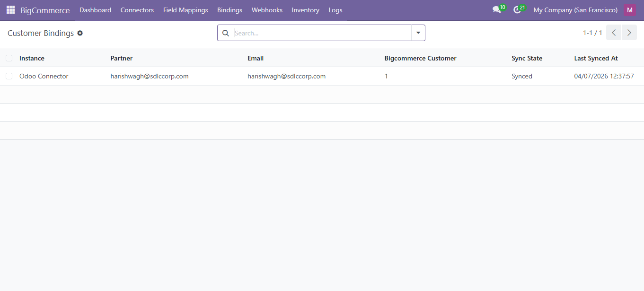Open the apps grid icon
The image size is (644, 291).
pyautogui.click(x=10, y=9)
